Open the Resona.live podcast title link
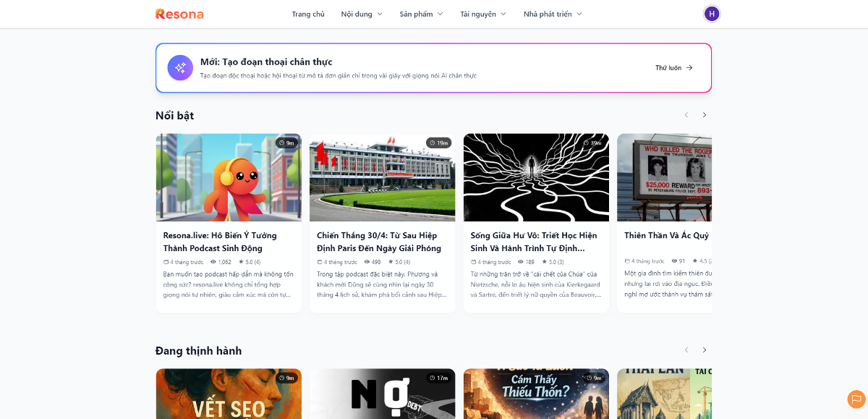 (220, 242)
